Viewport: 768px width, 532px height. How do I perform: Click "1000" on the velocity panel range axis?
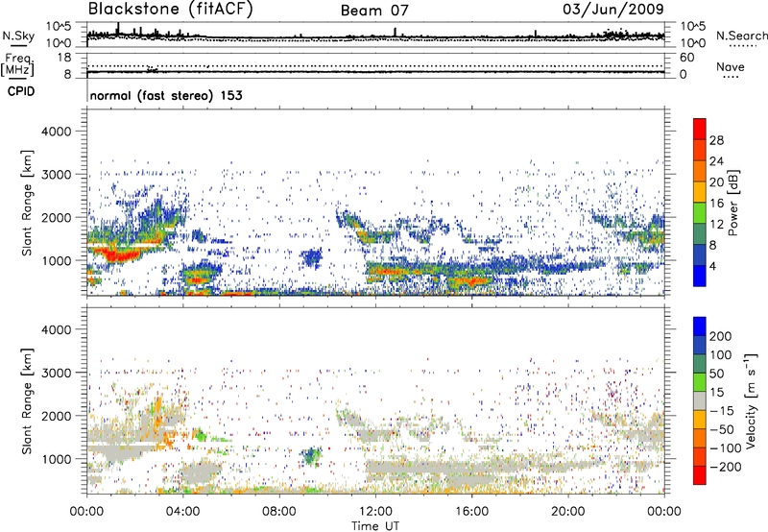pos(57,459)
